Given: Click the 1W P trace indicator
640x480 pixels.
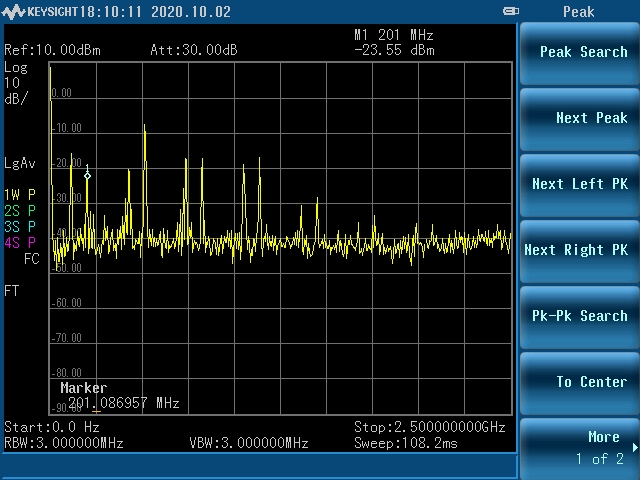Looking at the screenshot, I should (x=20, y=195).
